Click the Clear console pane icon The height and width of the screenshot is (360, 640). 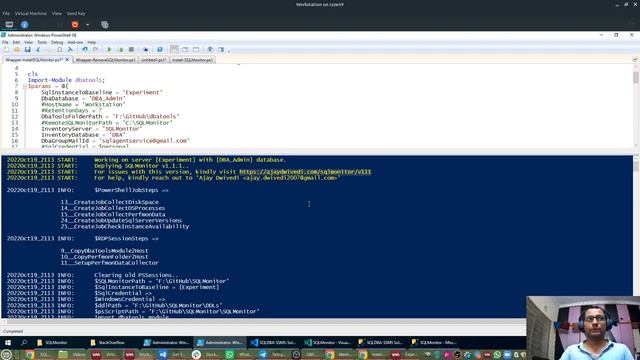(70, 49)
